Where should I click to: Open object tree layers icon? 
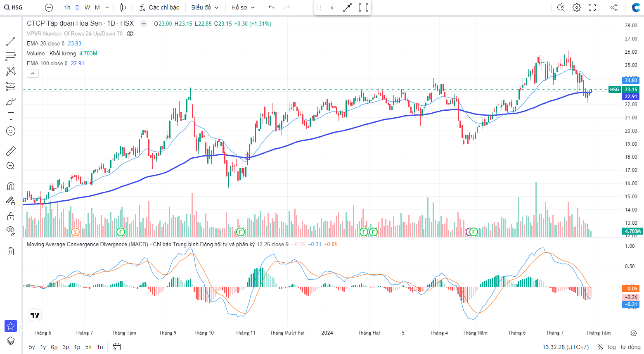[11, 341]
